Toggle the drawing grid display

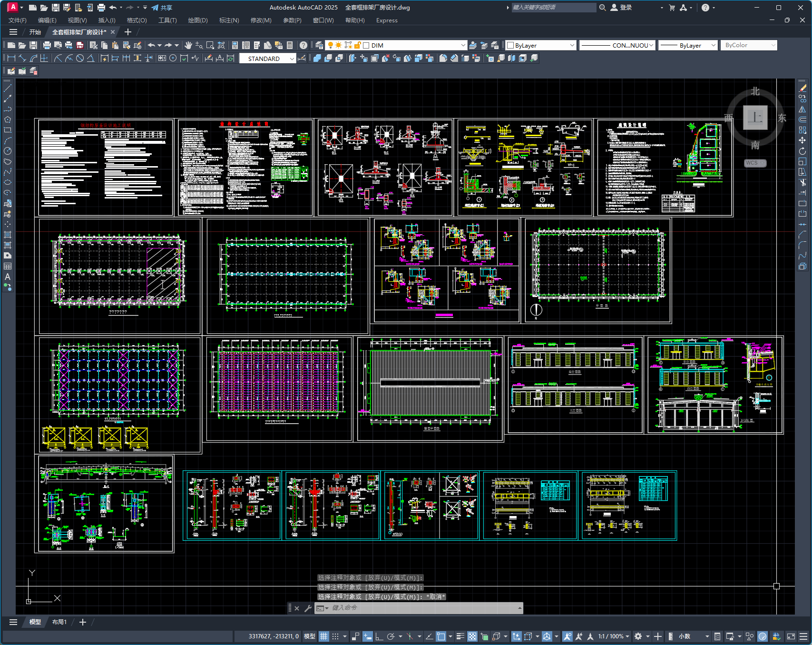tap(324, 636)
